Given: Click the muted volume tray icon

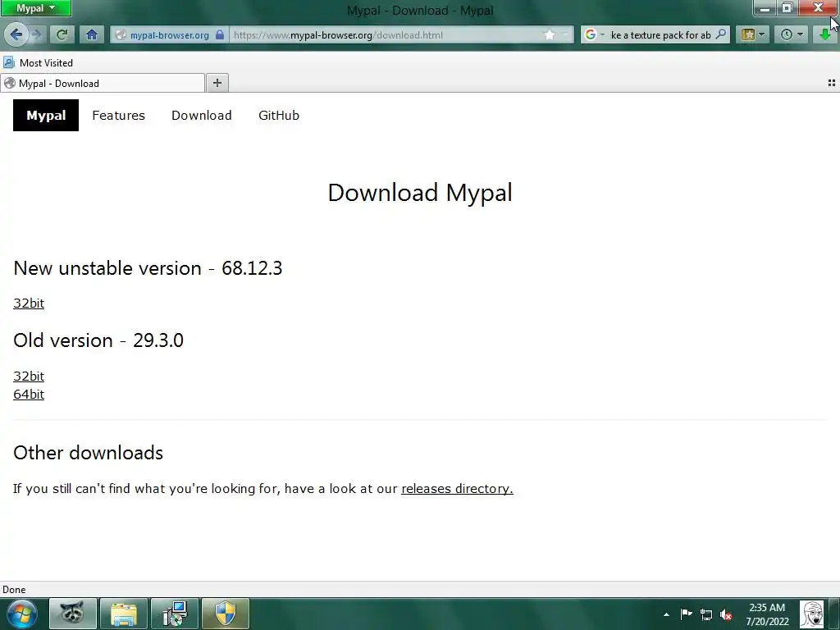Looking at the screenshot, I should coord(726,614).
